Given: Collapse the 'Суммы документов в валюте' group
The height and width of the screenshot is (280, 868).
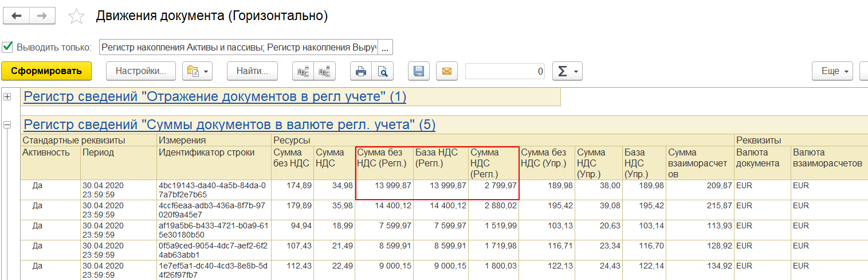Looking at the screenshot, I should pyautogui.click(x=7, y=124).
